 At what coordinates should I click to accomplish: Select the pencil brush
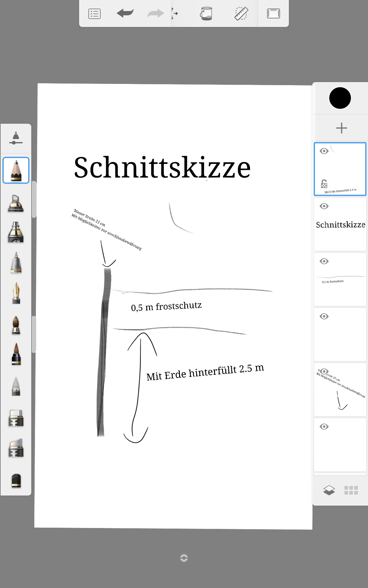coord(16,170)
